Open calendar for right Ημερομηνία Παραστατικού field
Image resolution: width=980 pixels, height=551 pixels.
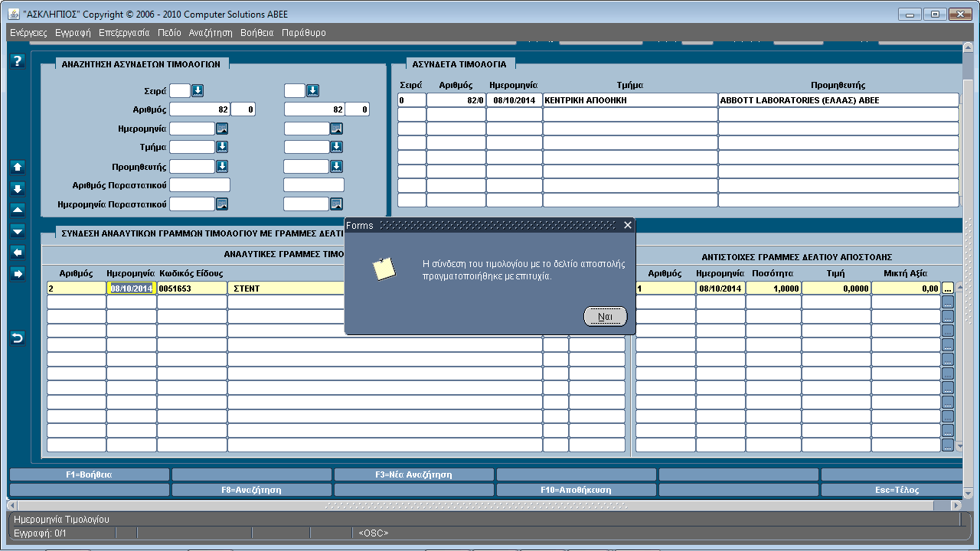pos(336,204)
